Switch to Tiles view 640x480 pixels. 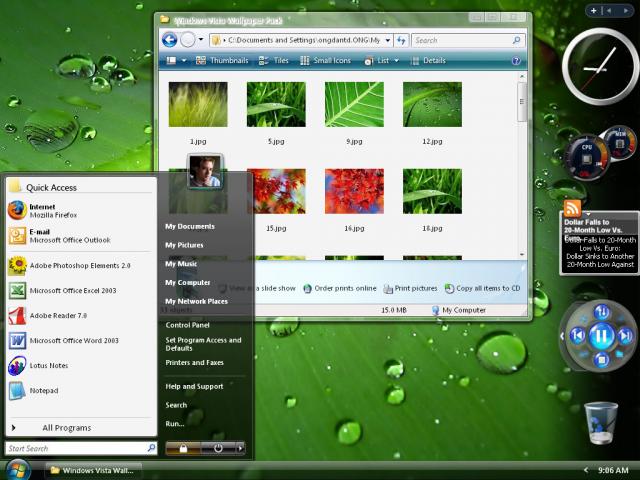273,60
